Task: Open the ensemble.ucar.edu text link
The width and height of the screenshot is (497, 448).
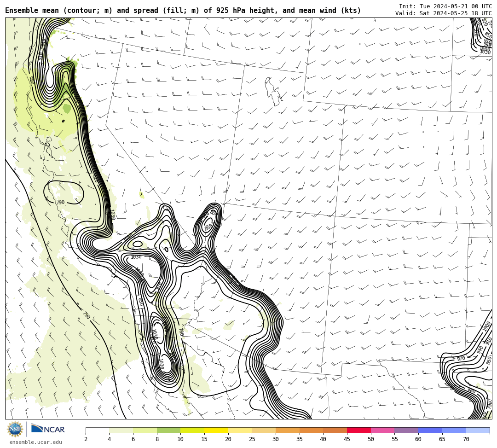Action: tap(36, 442)
